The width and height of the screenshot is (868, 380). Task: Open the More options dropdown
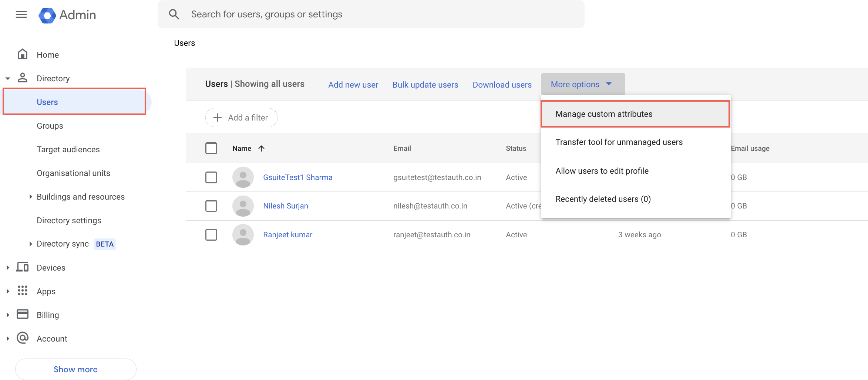click(583, 84)
